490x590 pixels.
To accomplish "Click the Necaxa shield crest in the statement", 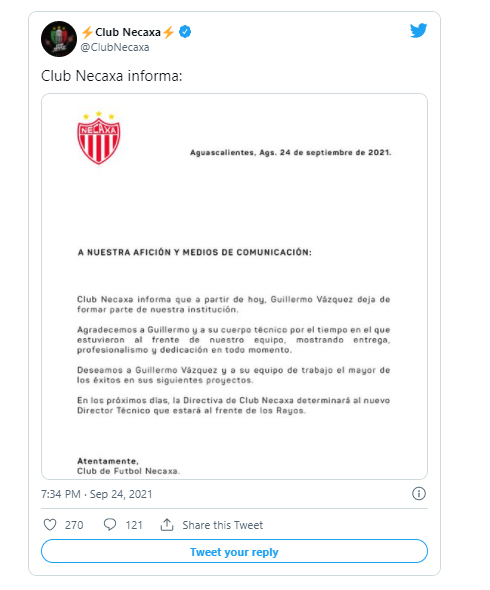I will pos(99,138).
